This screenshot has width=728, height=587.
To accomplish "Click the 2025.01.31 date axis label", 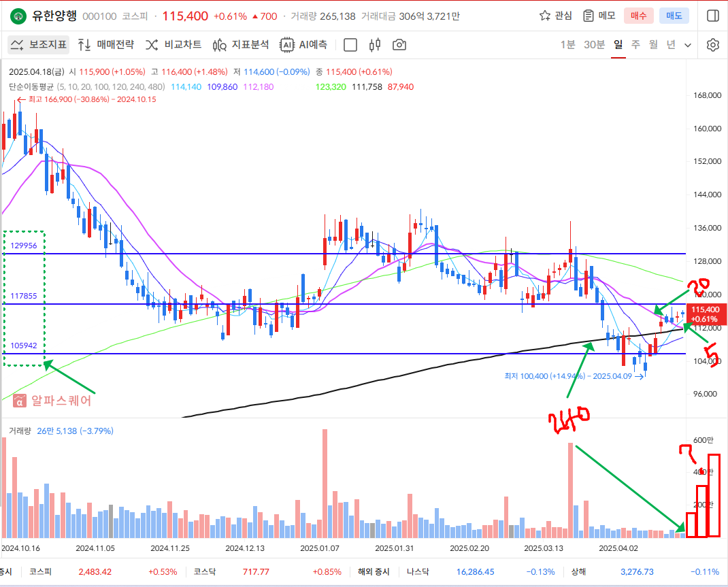I will pyautogui.click(x=394, y=548).
